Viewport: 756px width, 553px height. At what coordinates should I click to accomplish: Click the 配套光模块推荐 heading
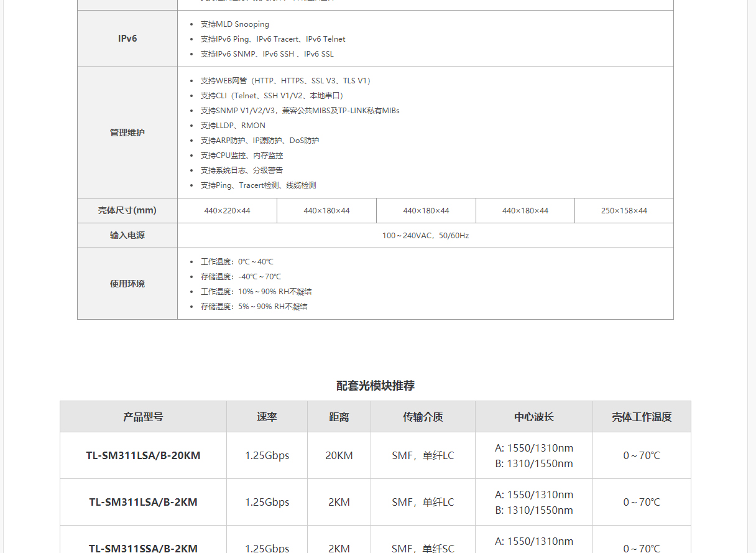pos(376,386)
